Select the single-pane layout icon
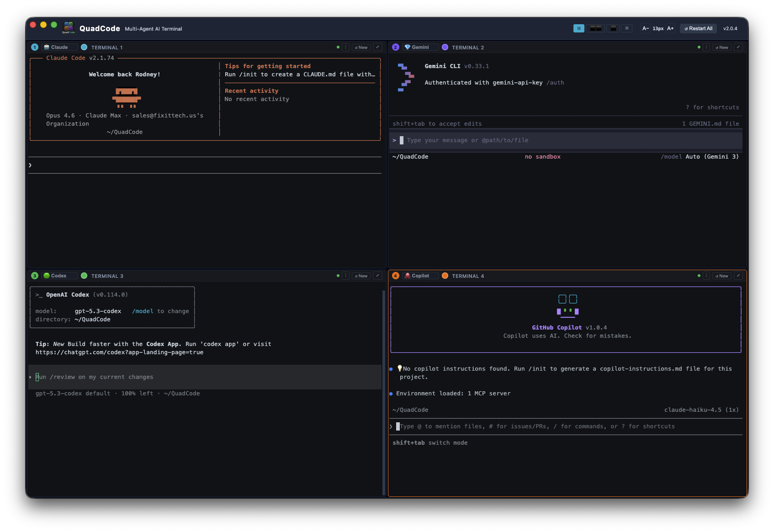 613,28
